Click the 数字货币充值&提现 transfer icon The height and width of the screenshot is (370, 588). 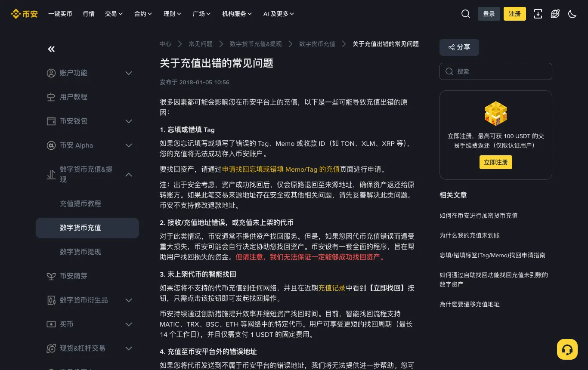(x=51, y=175)
